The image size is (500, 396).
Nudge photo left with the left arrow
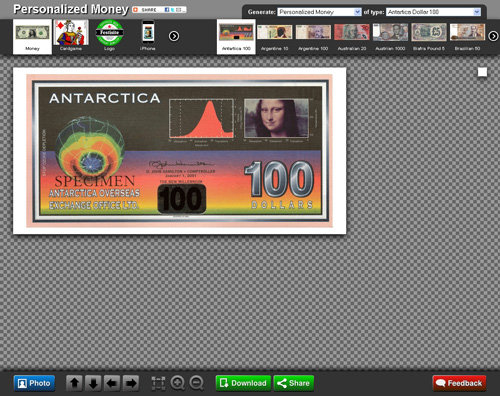(112, 383)
